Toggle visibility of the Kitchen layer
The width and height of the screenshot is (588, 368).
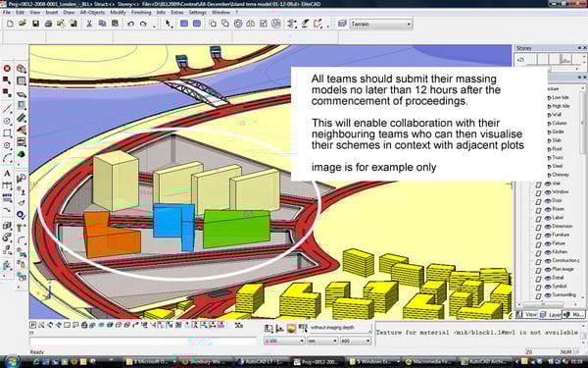click(x=548, y=252)
